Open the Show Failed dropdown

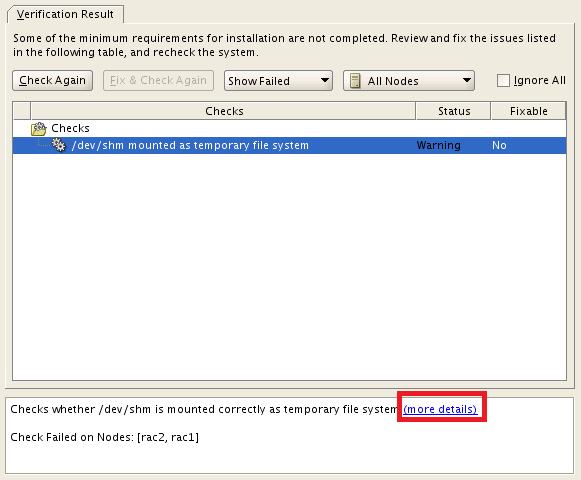click(x=278, y=80)
